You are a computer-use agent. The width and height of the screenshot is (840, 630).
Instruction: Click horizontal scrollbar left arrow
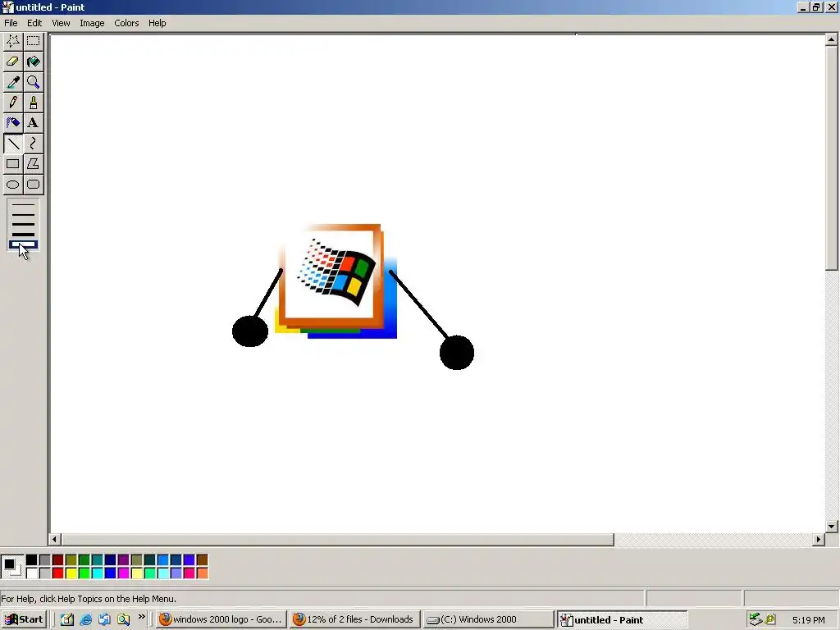pos(55,540)
